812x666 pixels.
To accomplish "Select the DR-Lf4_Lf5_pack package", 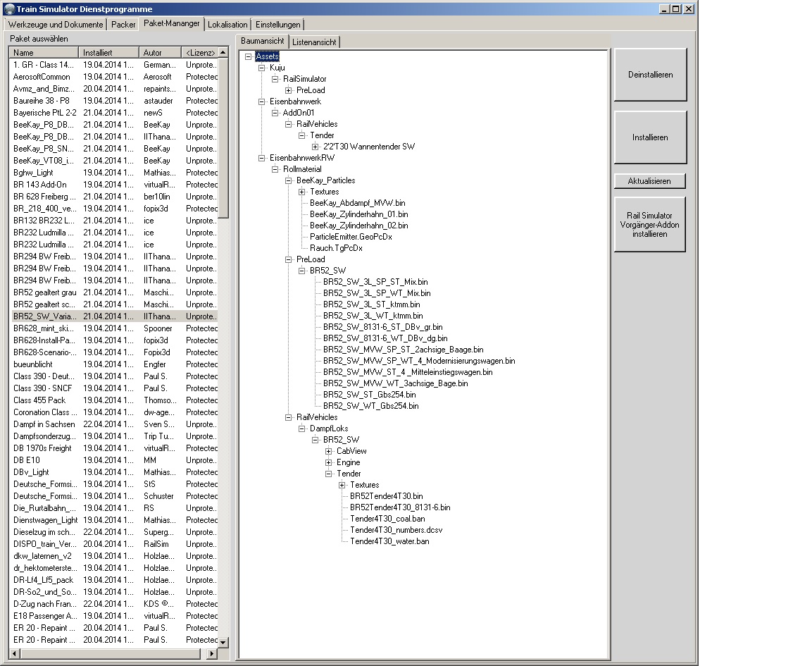I will 115,580.
